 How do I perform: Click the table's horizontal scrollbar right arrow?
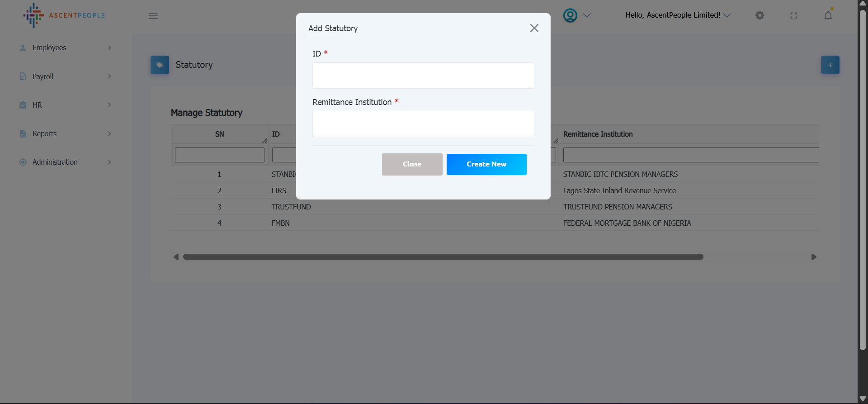pyautogui.click(x=813, y=257)
